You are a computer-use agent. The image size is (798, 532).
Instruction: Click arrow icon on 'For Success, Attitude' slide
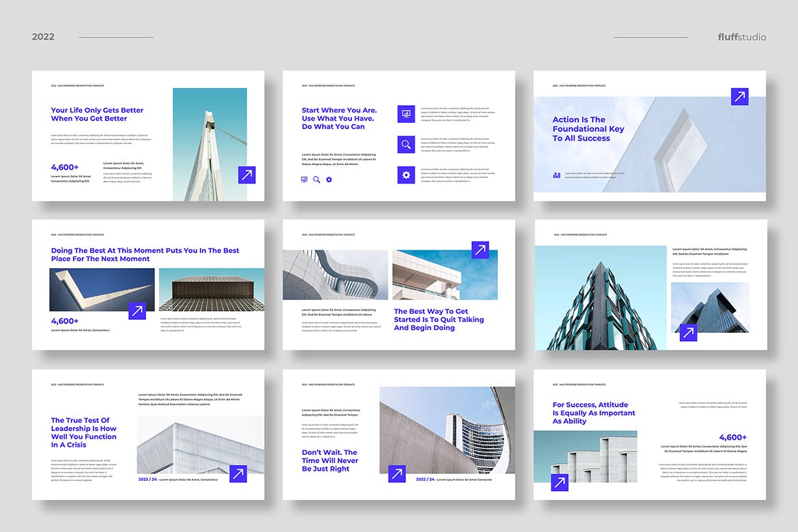click(x=559, y=482)
